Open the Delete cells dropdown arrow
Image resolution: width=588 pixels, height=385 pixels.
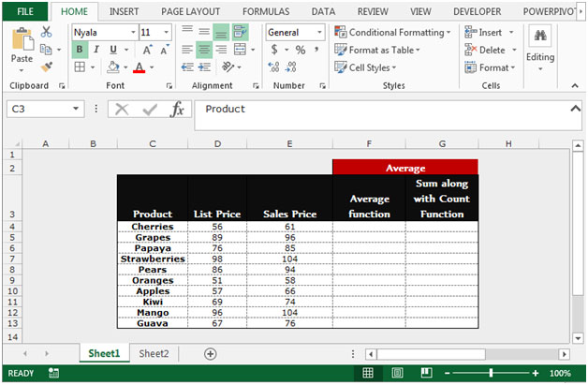coord(514,50)
